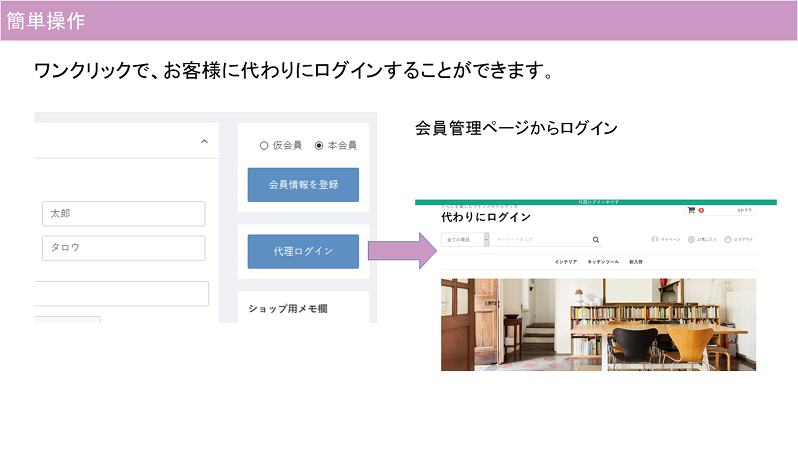Click the ショップ用メモ欄 heading

tap(288, 308)
